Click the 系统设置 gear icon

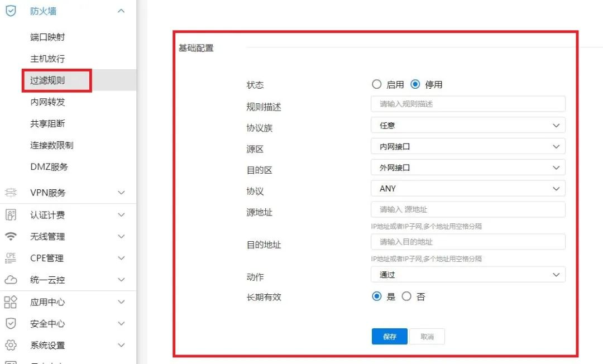pos(10,345)
